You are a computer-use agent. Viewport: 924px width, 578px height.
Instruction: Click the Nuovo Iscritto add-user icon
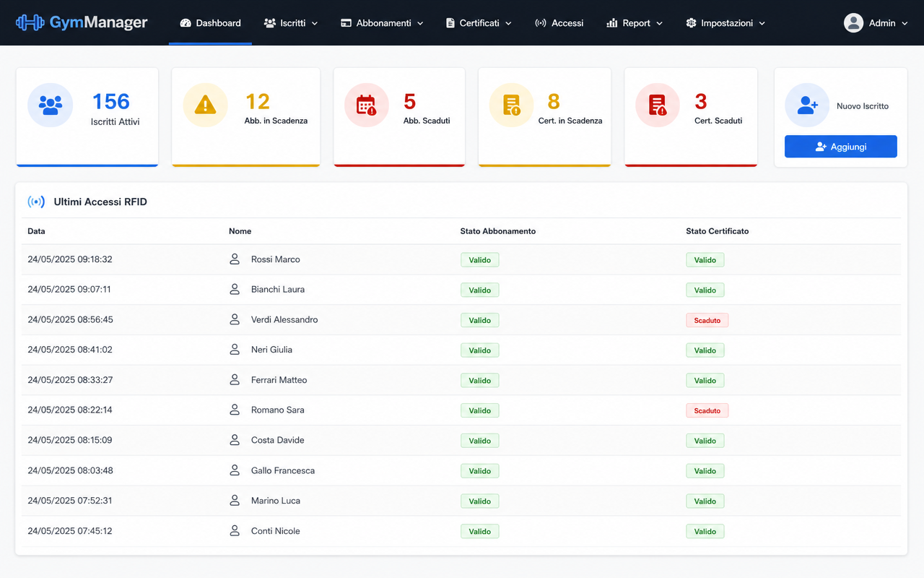[x=807, y=105]
